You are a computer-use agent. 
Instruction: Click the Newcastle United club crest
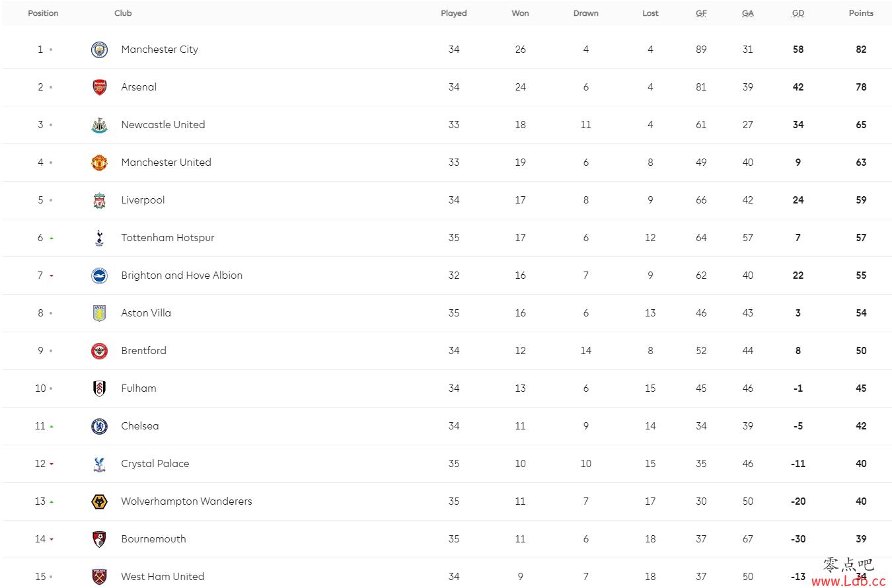[x=99, y=125]
